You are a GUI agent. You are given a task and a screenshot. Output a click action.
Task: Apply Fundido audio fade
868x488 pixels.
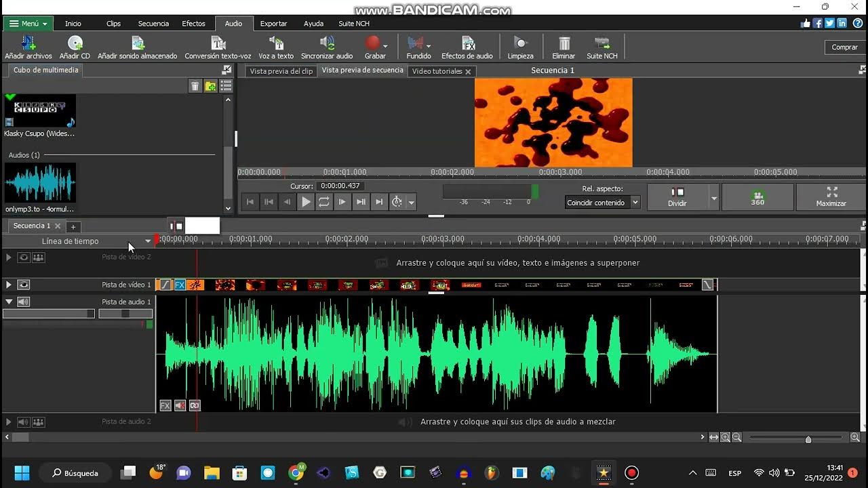click(418, 47)
